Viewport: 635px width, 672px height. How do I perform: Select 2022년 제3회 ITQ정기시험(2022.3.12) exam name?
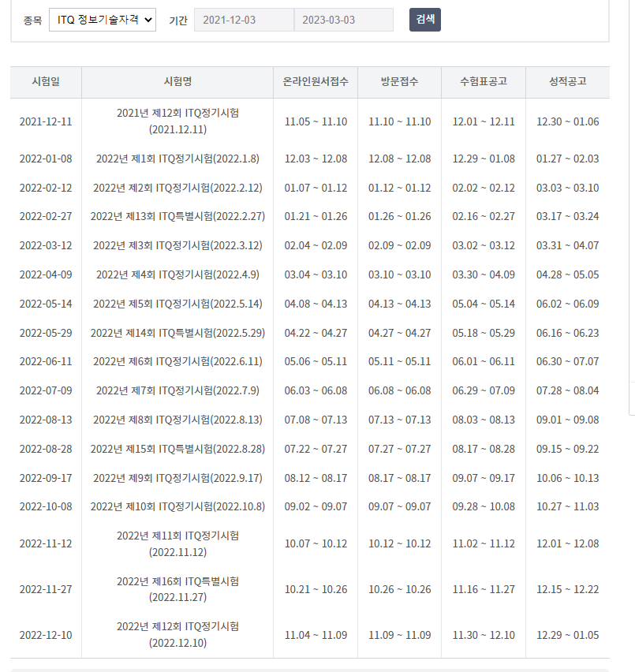click(x=177, y=245)
